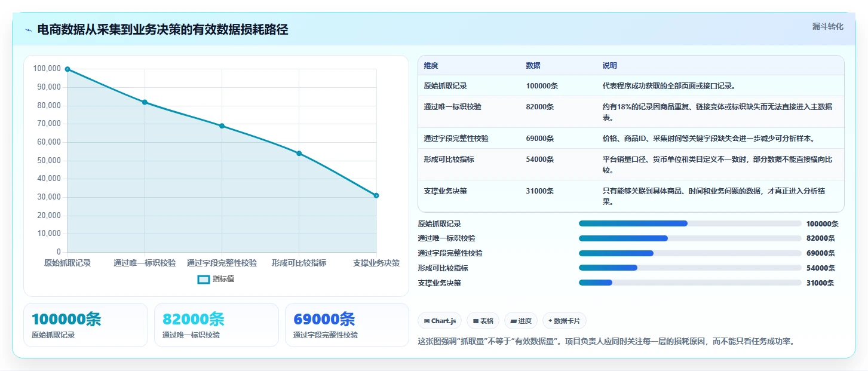Click the lightning icon beside the title
868x371 pixels.
pyautogui.click(x=29, y=30)
